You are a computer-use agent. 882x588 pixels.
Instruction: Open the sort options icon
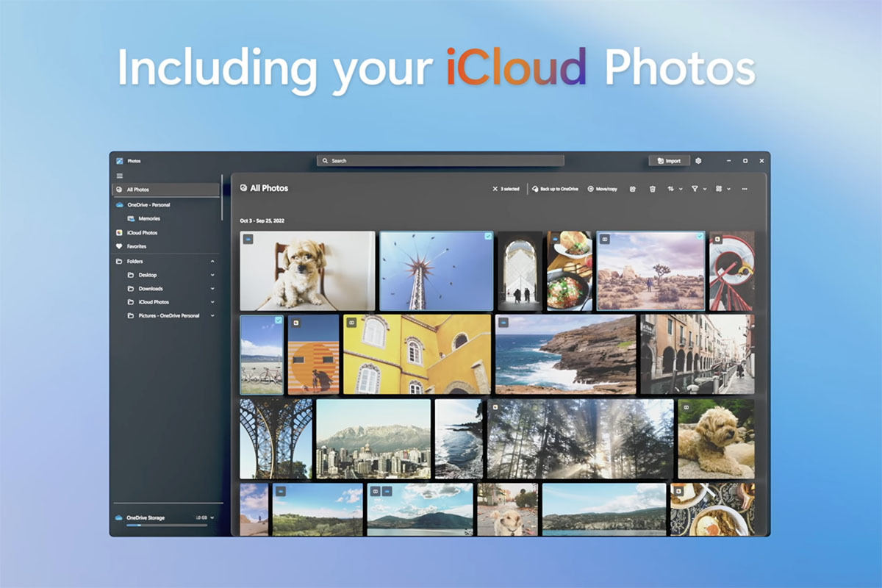point(670,189)
